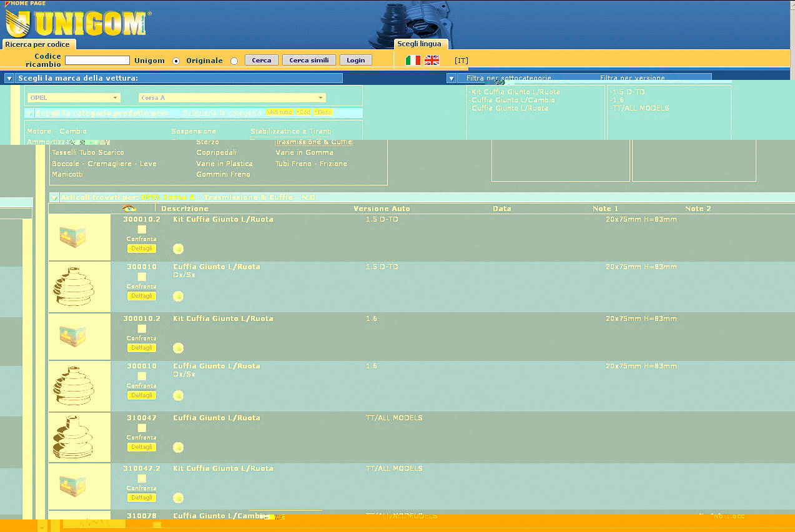Select the 'Gommini Freno' category

pos(223,174)
